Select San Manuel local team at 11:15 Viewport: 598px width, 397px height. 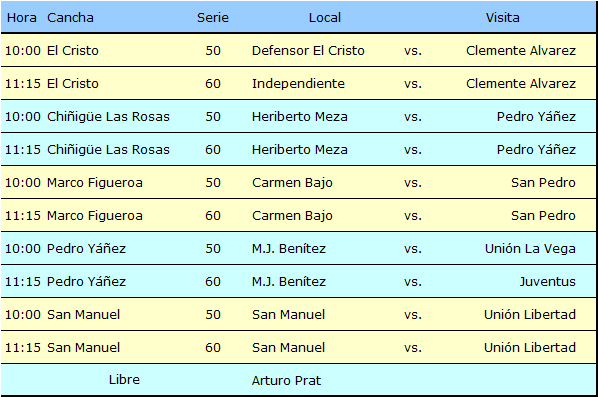288,347
